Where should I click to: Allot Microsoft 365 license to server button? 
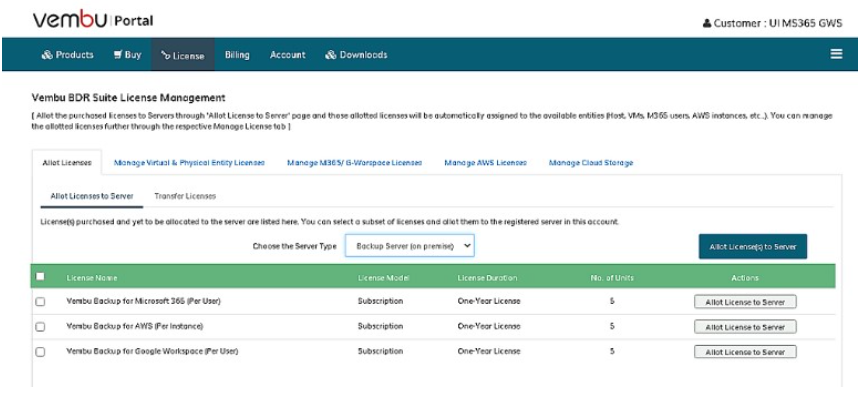coord(745,302)
